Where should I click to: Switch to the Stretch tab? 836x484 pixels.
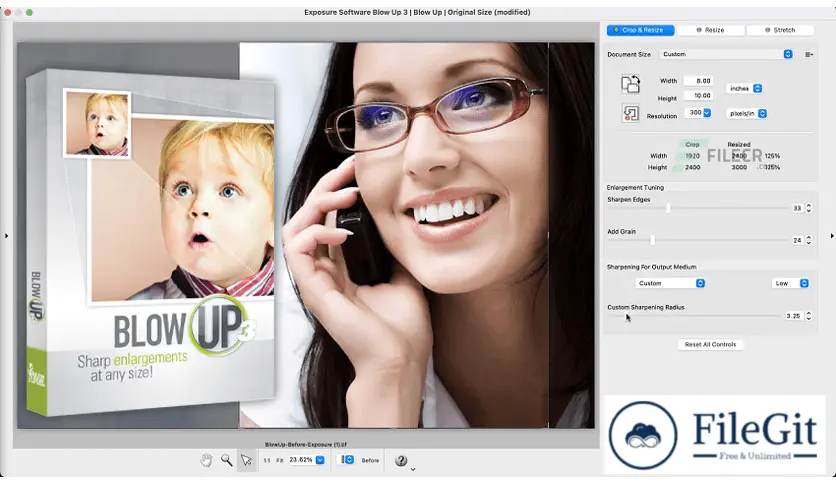tap(780, 30)
